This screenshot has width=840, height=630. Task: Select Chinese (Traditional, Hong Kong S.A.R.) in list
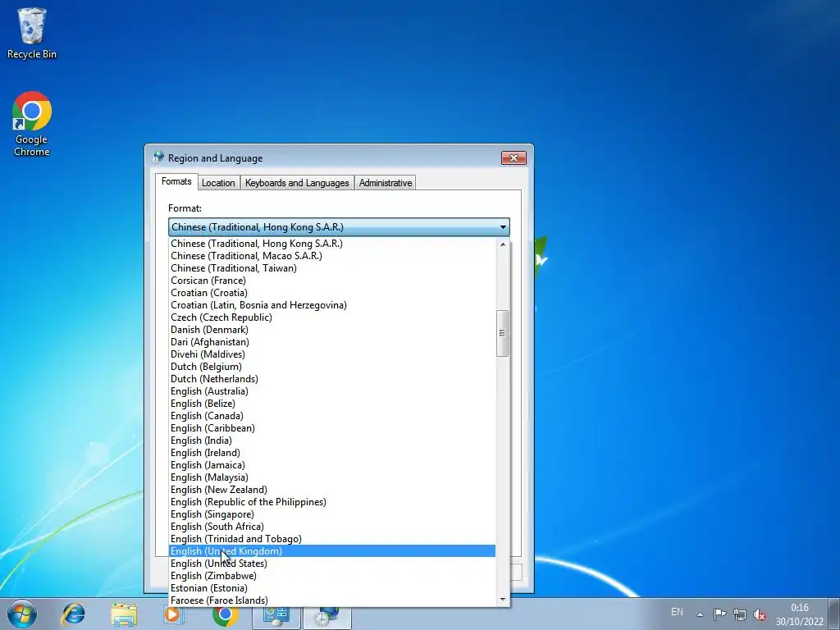tap(332, 243)
